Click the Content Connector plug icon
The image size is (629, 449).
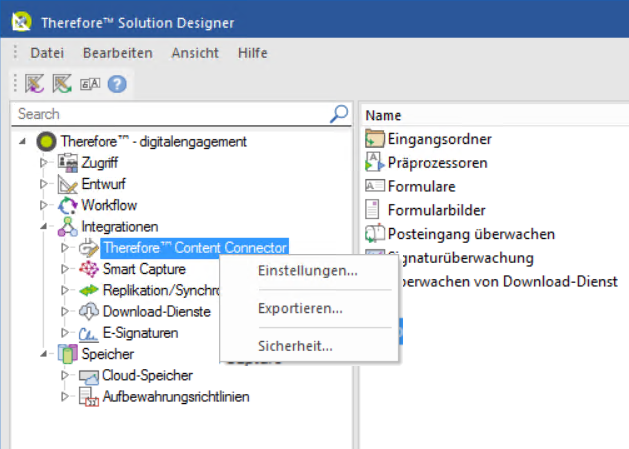(x=89, y=248)
